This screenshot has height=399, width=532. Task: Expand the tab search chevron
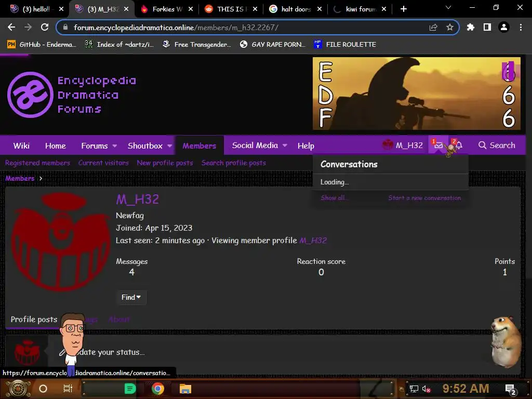coord(448,7)
